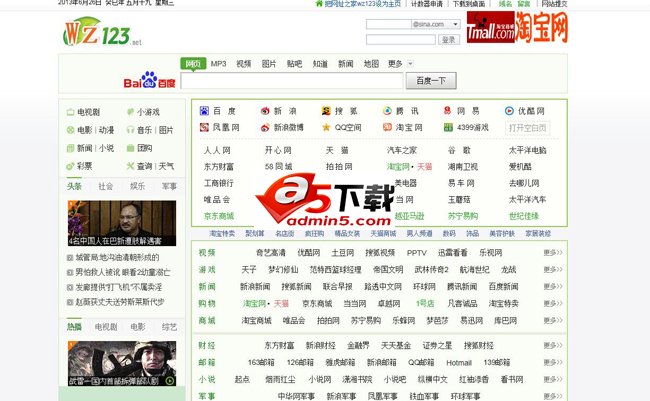Screen dimensions: 650x401
Task: Open headline 城管局地沟油
Action: click(117, 257)
